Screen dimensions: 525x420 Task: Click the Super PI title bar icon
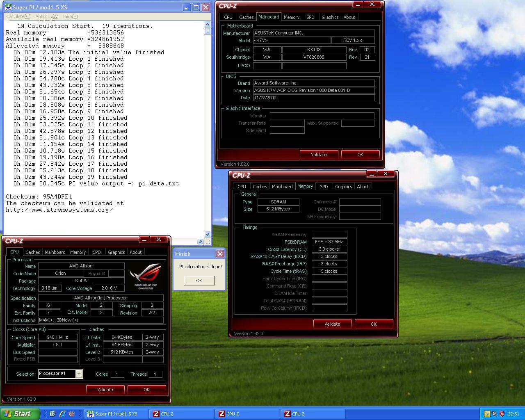(8, 7)
